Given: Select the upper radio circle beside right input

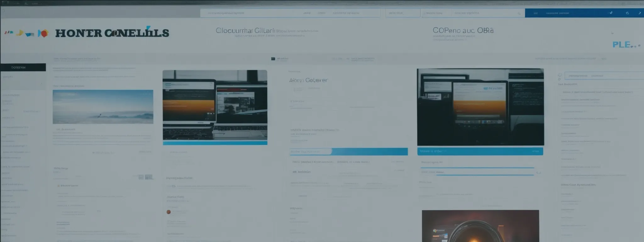Looking at the screenshot, I should pyautogui.click(x=560, y=75).
